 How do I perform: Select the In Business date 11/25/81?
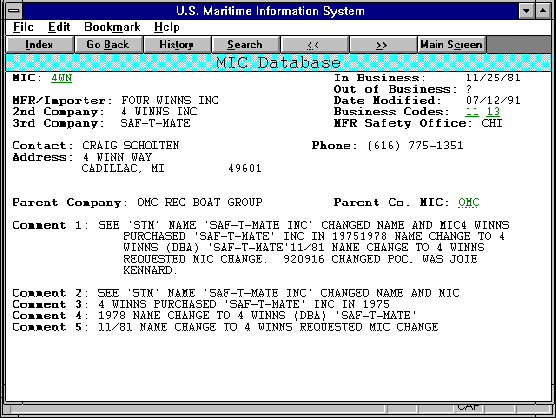click(493, 78)
